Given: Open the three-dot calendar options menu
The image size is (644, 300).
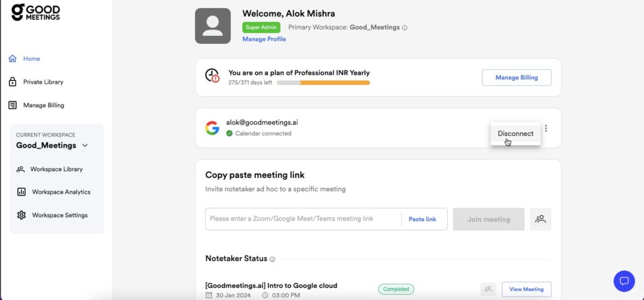Looking at the screenshot, I should click(x=546, y=128).
